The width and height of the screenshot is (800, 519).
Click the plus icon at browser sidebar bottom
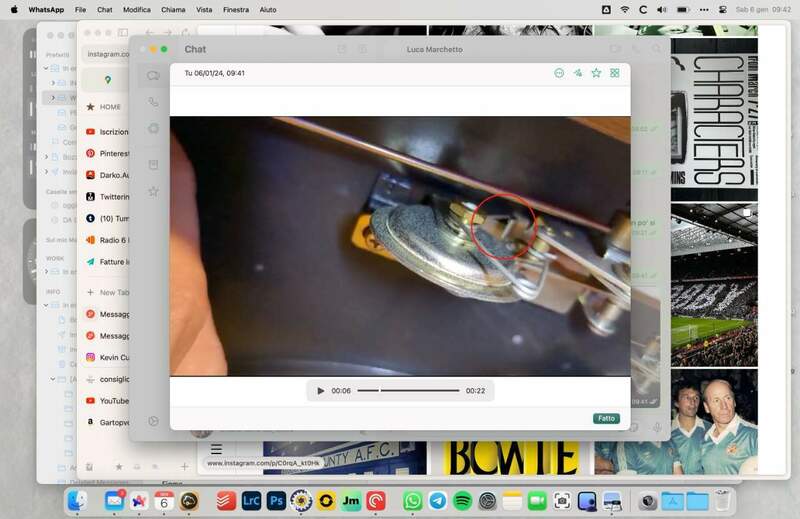[x=184, y=466]
